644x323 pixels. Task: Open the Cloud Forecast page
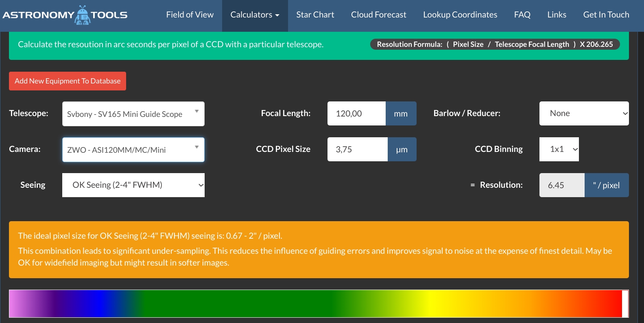click(x=378, y=15)
